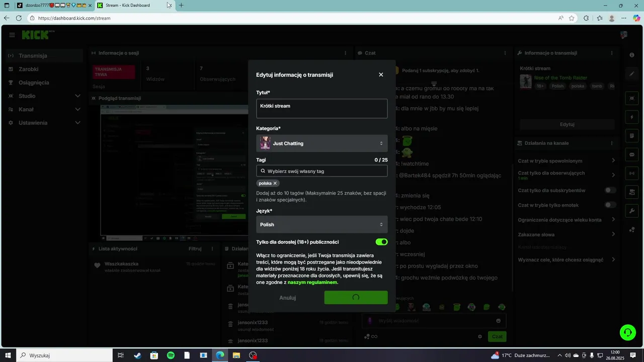Toggle the 18+ adult audience switch
Image resolution: width=644 pixels, height=362 pixels.
(381, 242)
